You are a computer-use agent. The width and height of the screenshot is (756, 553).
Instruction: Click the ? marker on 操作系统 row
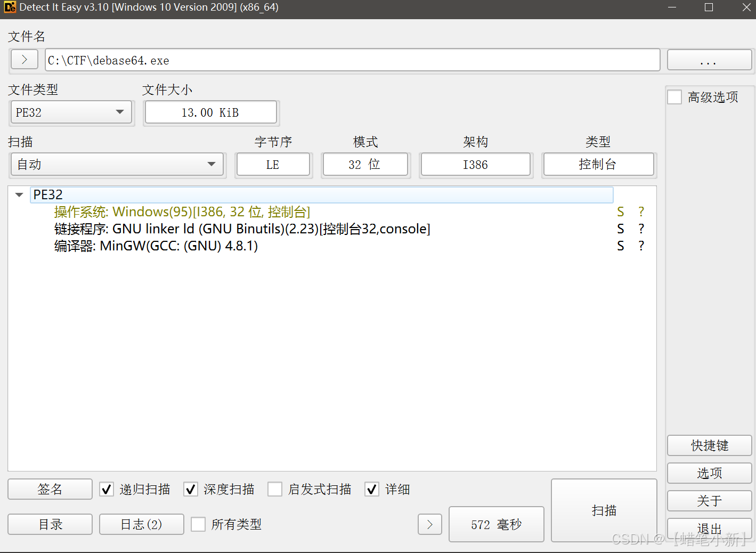point(641,212)
